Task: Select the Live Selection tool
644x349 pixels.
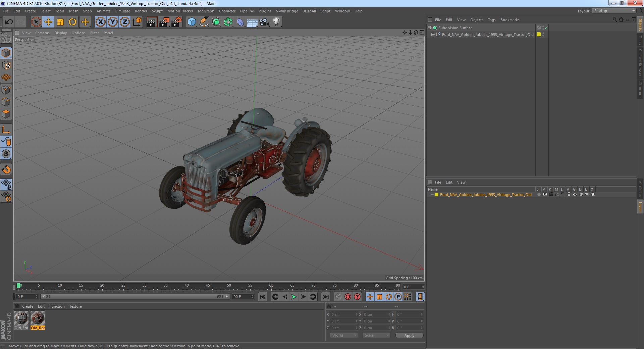Action: tap(36, 22)
